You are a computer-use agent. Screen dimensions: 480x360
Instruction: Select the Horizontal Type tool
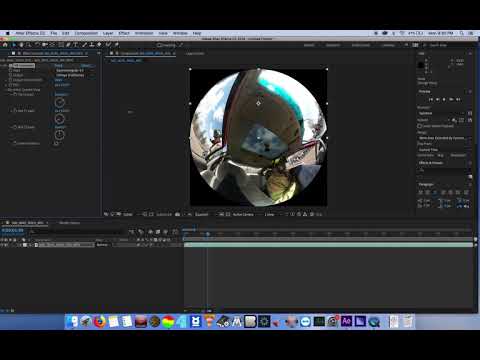[76, 45]
